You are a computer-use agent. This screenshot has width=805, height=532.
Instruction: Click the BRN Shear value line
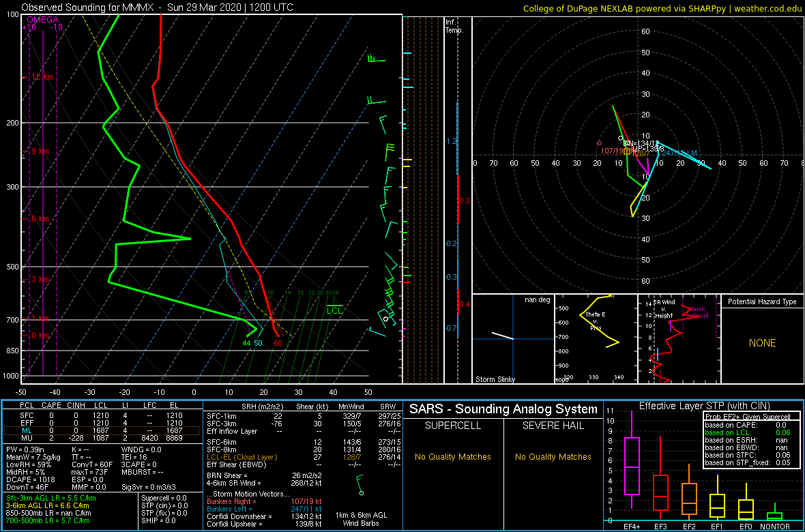[x=265, y=475]
